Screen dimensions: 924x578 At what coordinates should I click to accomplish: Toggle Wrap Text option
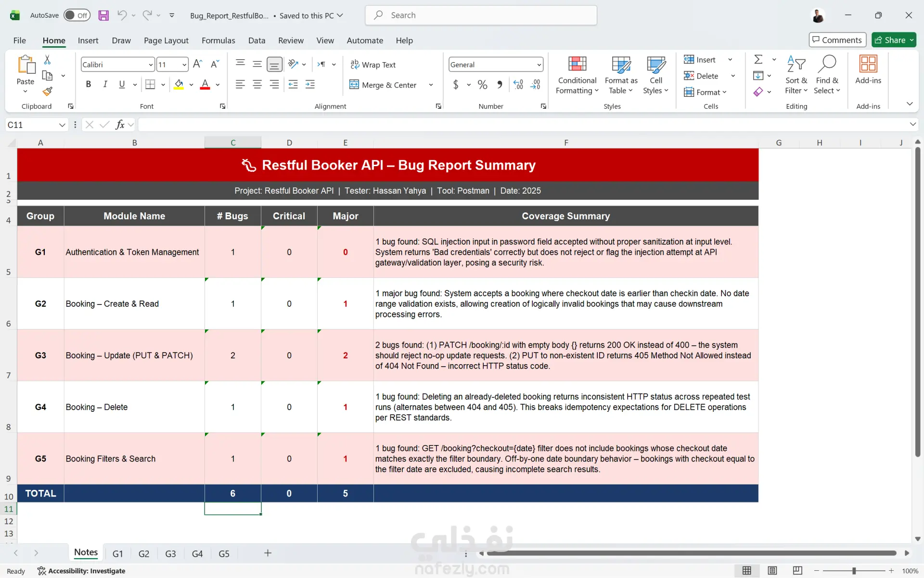(373, 65)
